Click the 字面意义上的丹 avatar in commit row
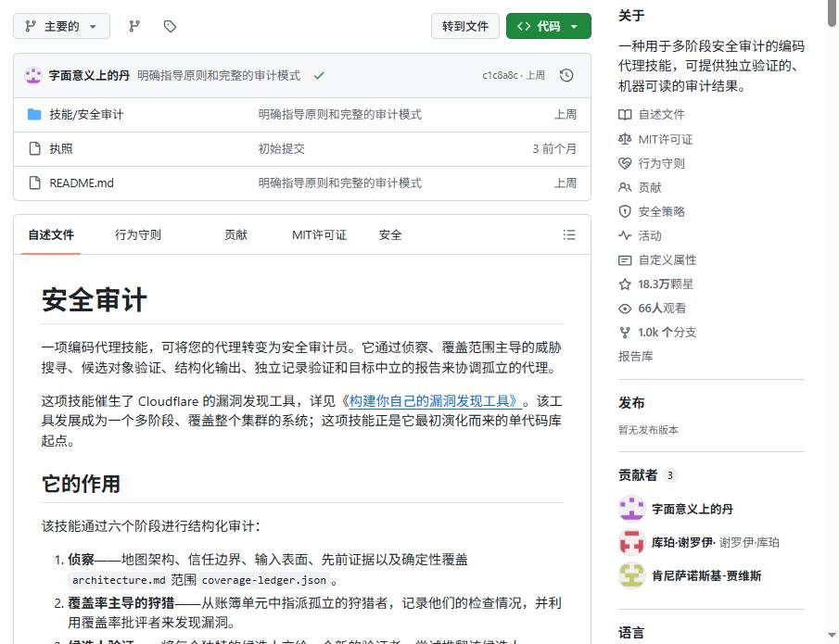Image resolution: width=839 pixels, height=644 pixels. point(33,75)
